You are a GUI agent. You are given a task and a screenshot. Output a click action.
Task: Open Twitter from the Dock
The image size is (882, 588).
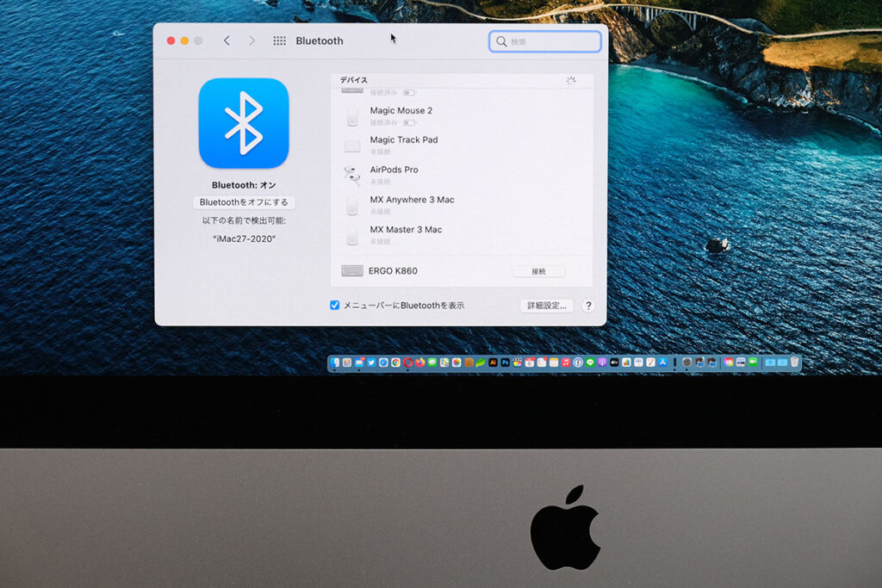point(371,362)
